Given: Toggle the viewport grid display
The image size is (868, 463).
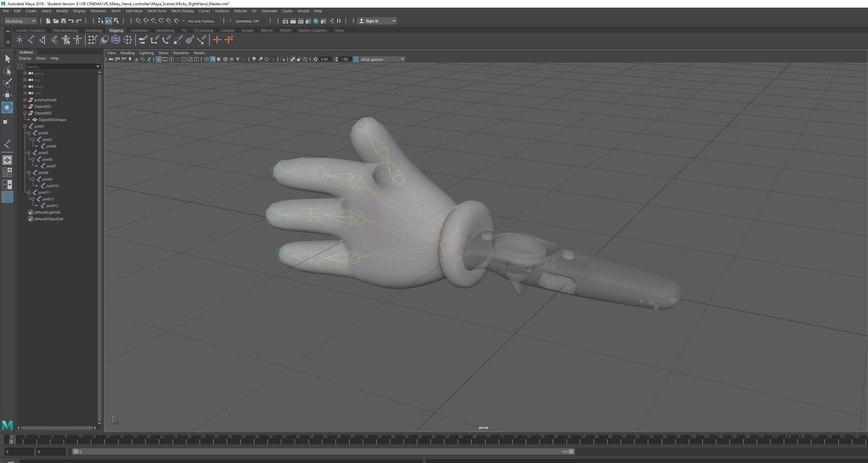Looking at the screenshot, I should click(x=159, y=59).
